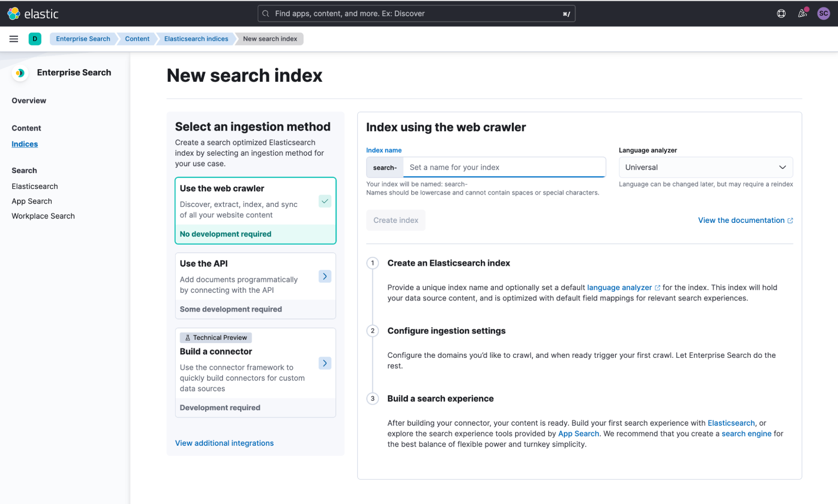Click the external link icon beside View the documentation
The width and height of the screenshot is (838, 504).
790,221
